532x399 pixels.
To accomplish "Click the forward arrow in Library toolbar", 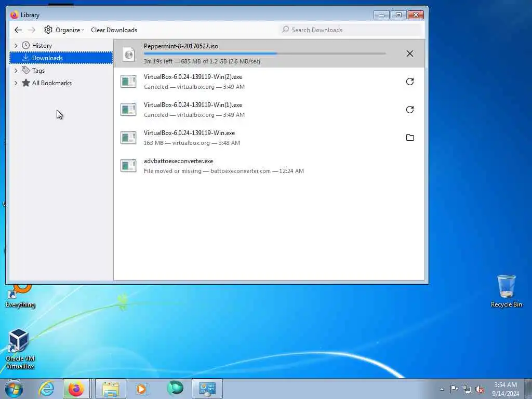I will [32, 30].
